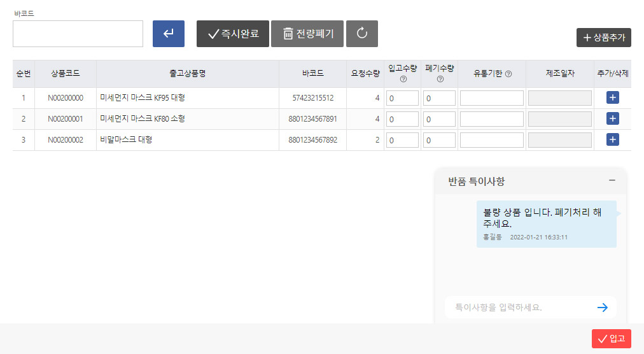Add row for 미세먼지 마스크 KF95 대형
Viewport: 644px width, 354px height.
tap(613, 98)
